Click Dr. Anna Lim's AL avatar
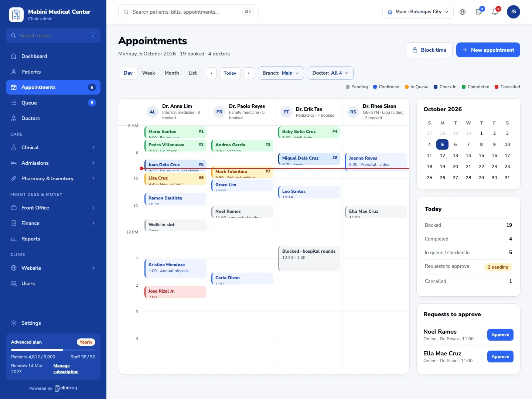 (x=153, y=112)
